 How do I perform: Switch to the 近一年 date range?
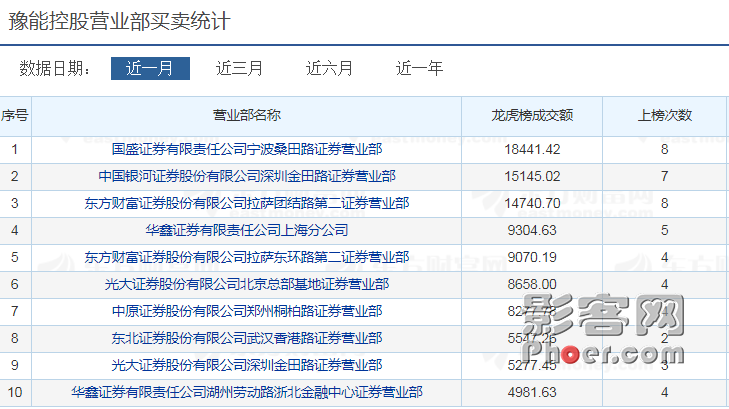tap(419, 68)
